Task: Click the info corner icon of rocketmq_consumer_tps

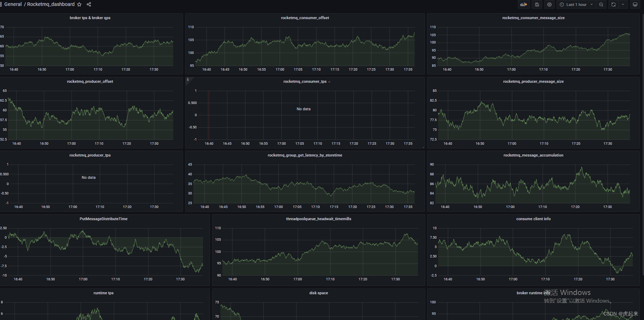Action: click(x=188, y=79)
